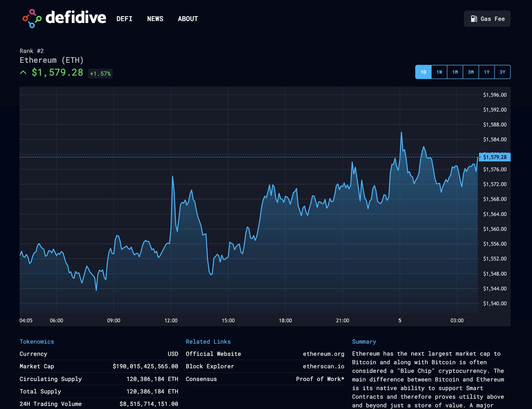This screenshot has width=532, height=409.
Task: Select the 1D chart range
Action: click(x=423, y=72)
